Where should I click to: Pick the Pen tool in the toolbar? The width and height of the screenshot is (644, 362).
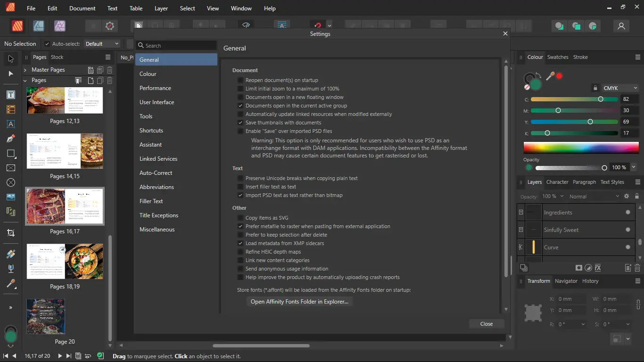click(x=10, y=139)
